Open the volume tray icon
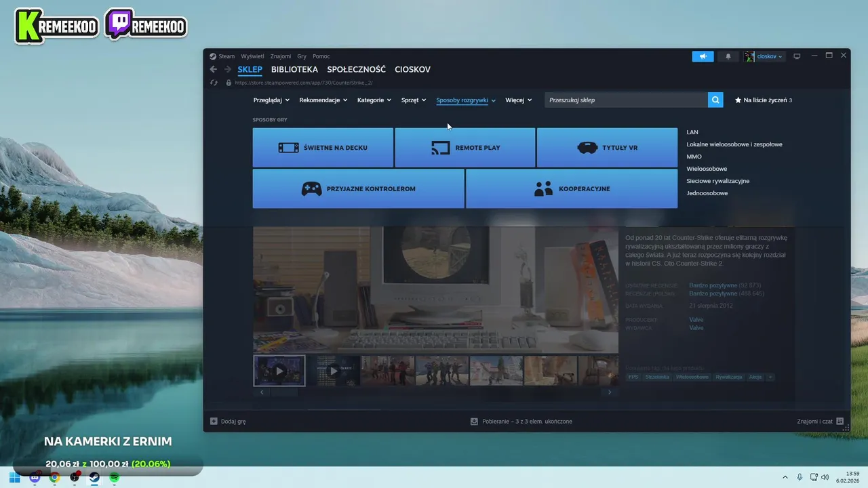 [825, 477]
